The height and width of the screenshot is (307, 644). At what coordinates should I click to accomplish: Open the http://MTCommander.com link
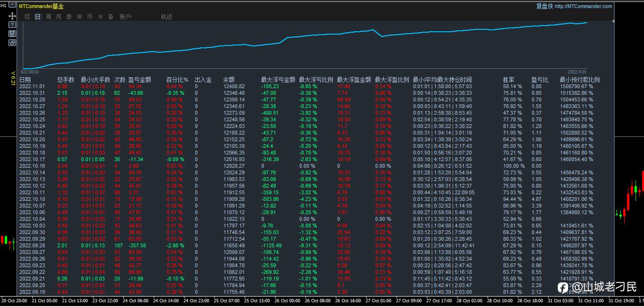[583, 6]
